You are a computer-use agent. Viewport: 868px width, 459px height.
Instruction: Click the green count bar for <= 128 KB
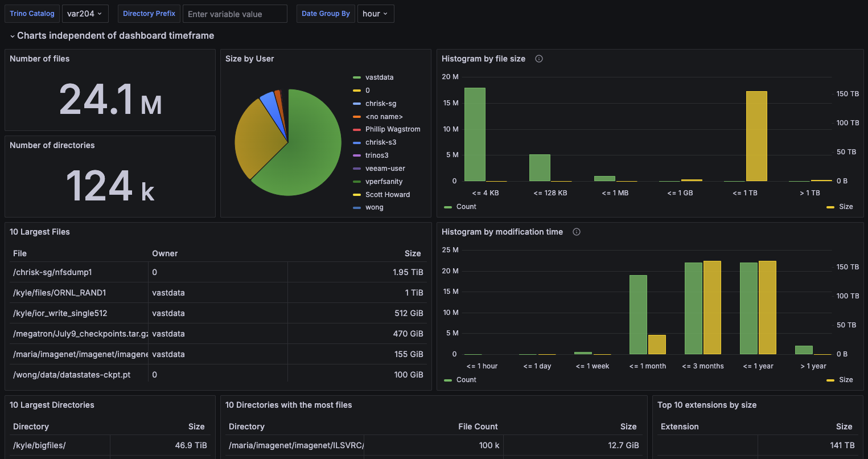[x=540, y=168]
